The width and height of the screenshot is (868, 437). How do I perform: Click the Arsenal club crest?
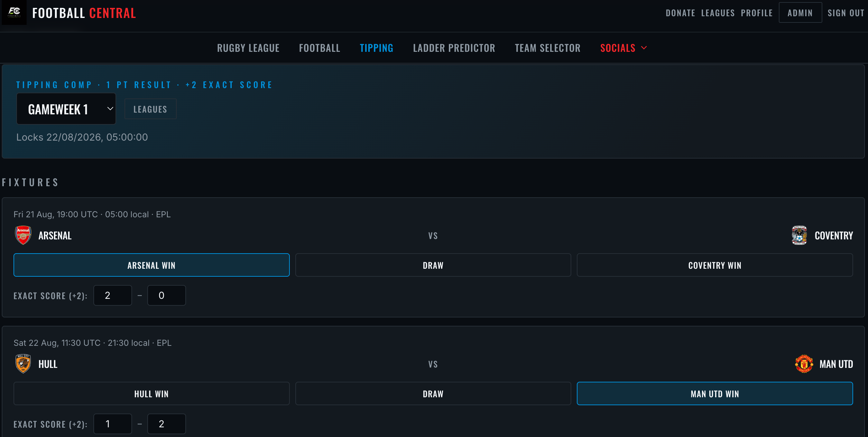pos(23,235)
